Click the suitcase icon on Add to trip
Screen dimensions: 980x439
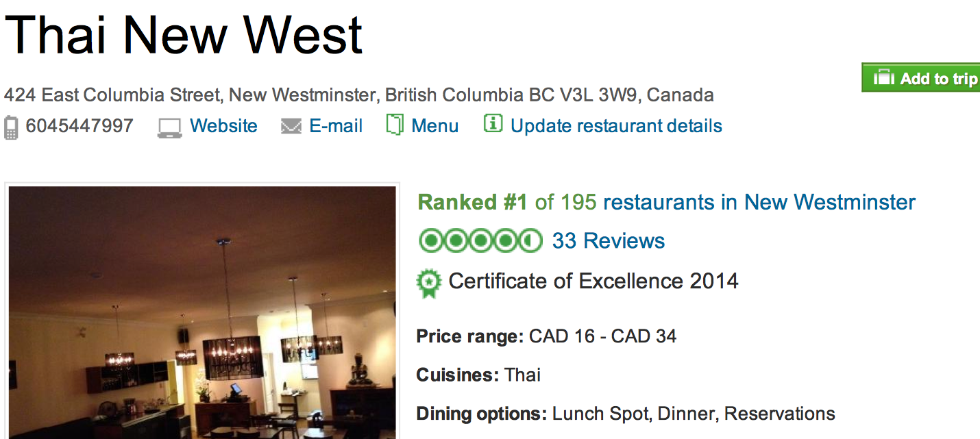tap(884, 78)
